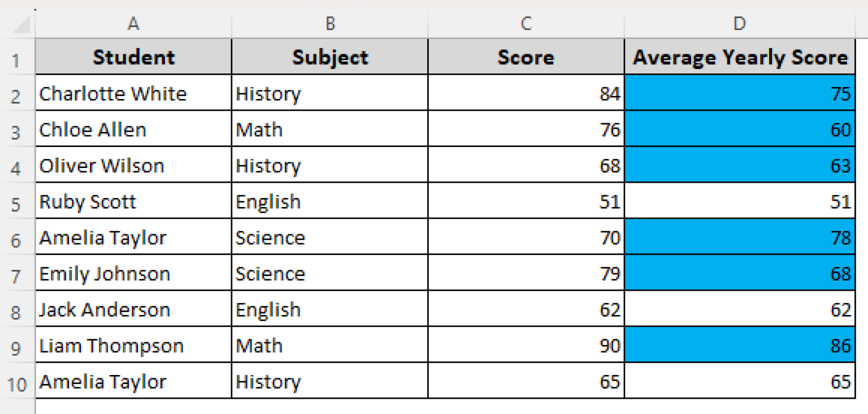Select Ruby Scott's English subject cell
The height and width of the screenshot is (414, 868).
pos(329,201)
